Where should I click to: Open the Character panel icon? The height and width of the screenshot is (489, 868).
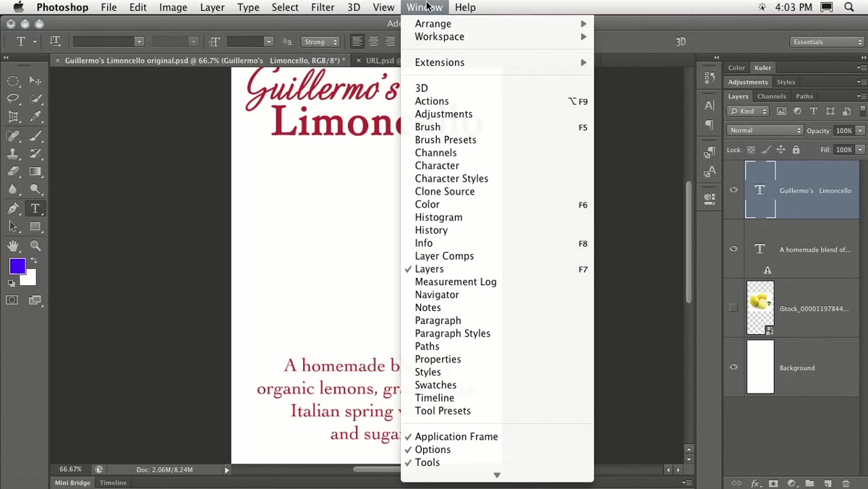pos(710,106)
